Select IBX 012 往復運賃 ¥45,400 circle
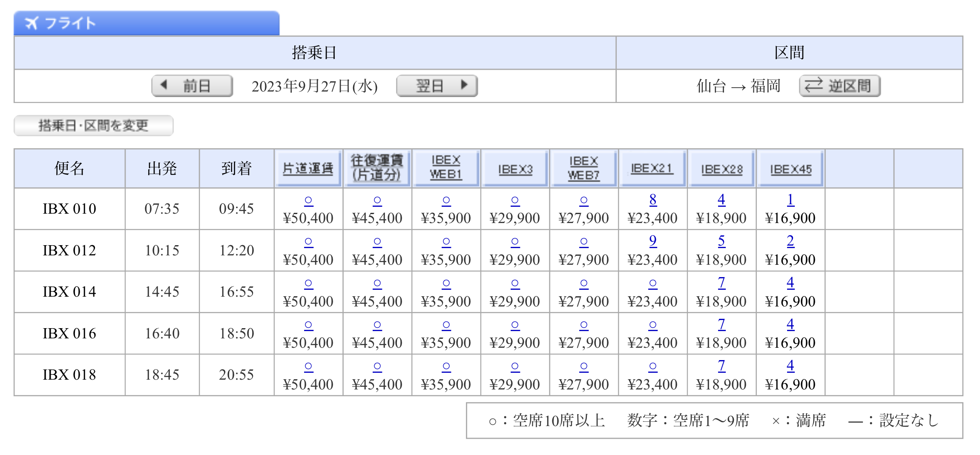Viewport: 980px width, 455px height. 377,242
